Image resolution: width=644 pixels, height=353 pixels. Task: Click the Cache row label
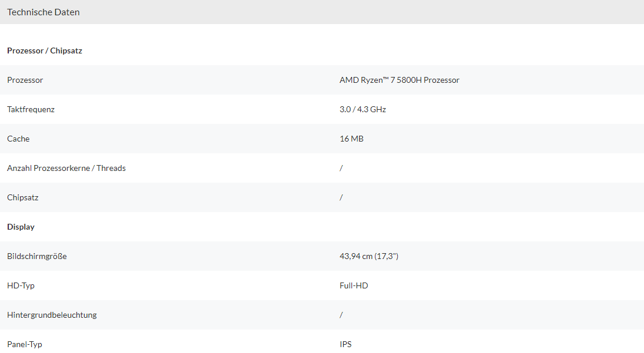(x=18, y=139)
